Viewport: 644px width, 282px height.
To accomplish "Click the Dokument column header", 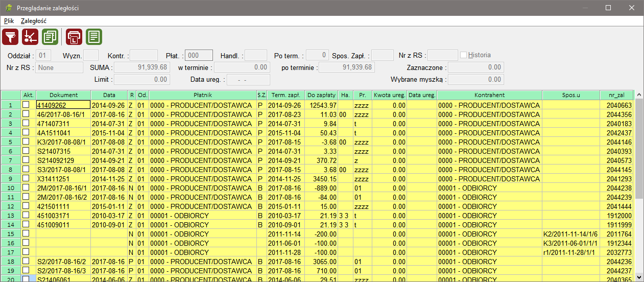I will 63,95.
